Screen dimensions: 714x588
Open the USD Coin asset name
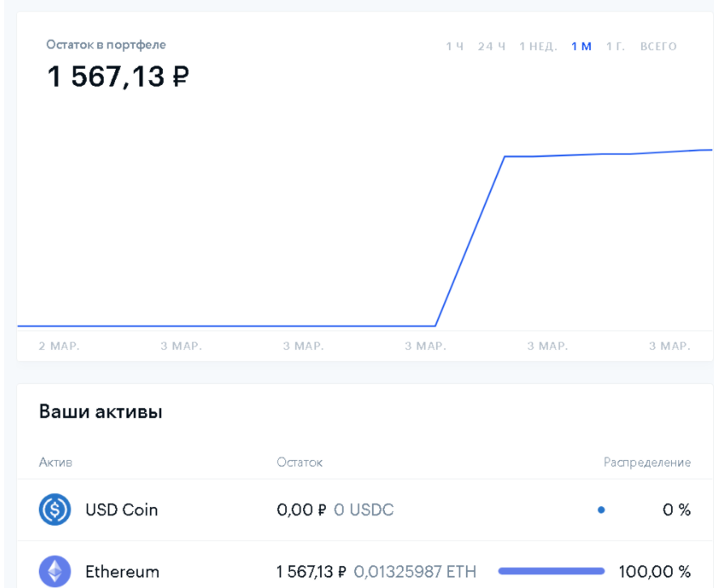coord(122,510)
